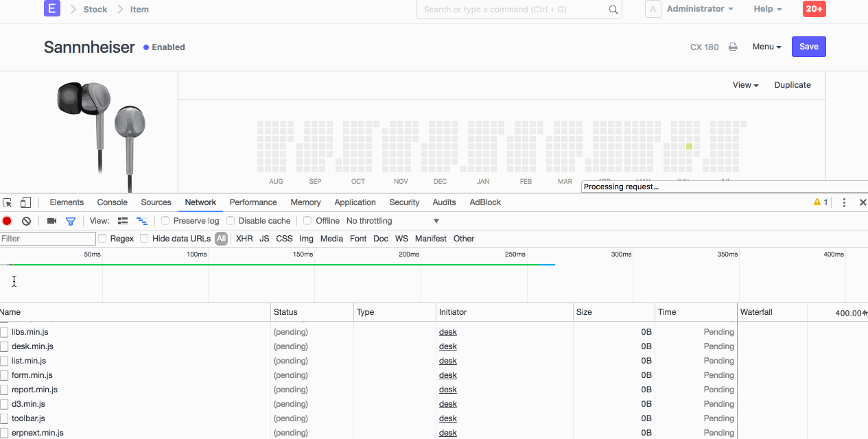
Task: Enable Preserve log checkbox
Action: tap(165, 221)
